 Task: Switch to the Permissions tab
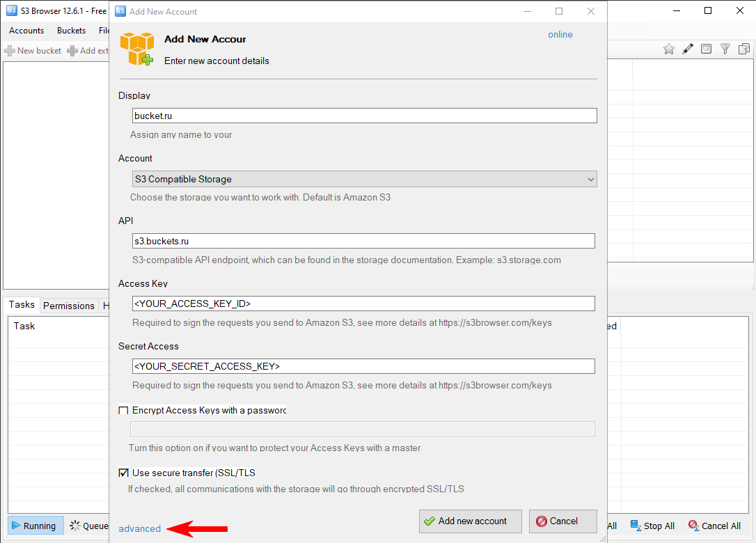tap(69, 306)
